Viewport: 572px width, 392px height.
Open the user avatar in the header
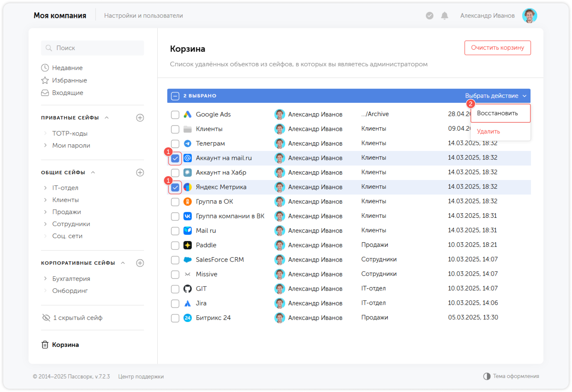pyautogui.click(x=529, y=16)
